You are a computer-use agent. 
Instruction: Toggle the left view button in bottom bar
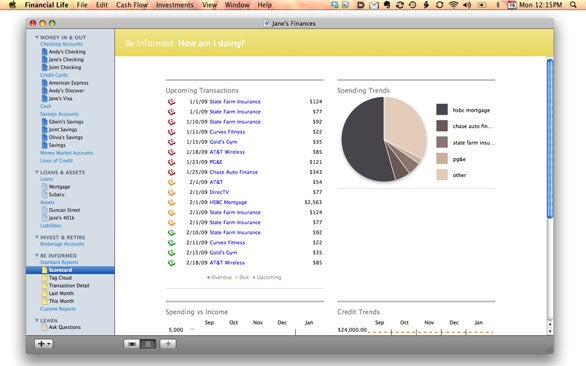[132, 344]
